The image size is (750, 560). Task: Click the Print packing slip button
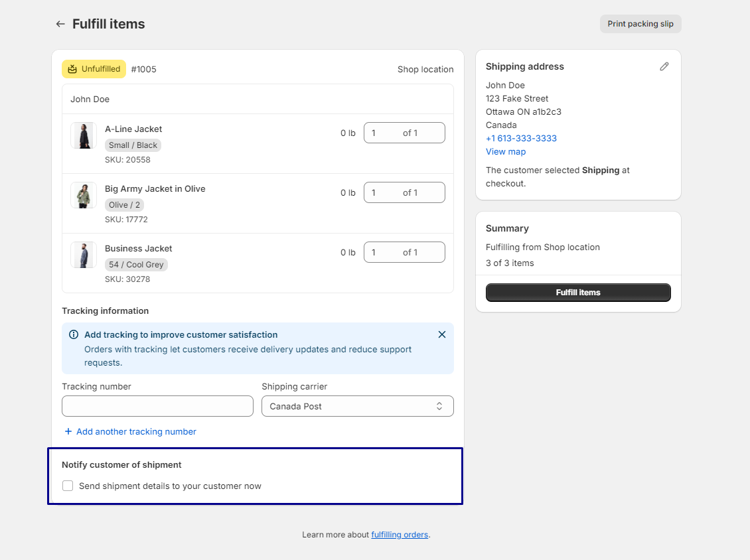[x=640, y=24]
